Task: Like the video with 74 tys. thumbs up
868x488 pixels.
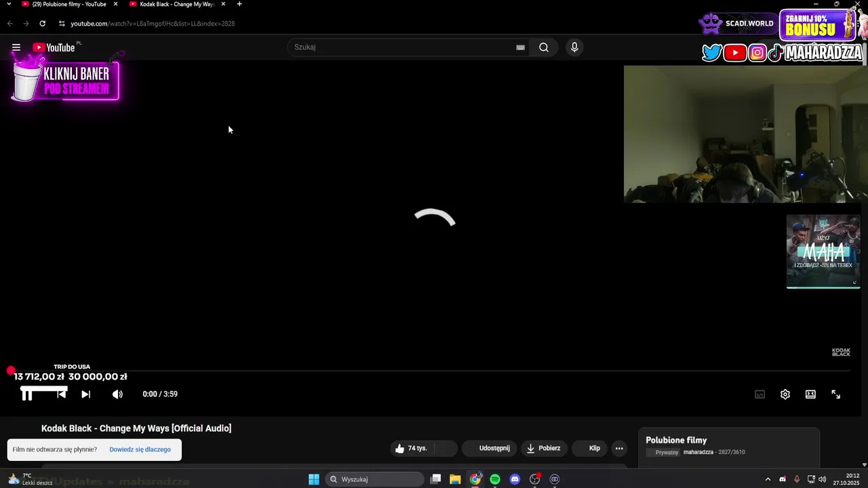Action: (412, 448)
